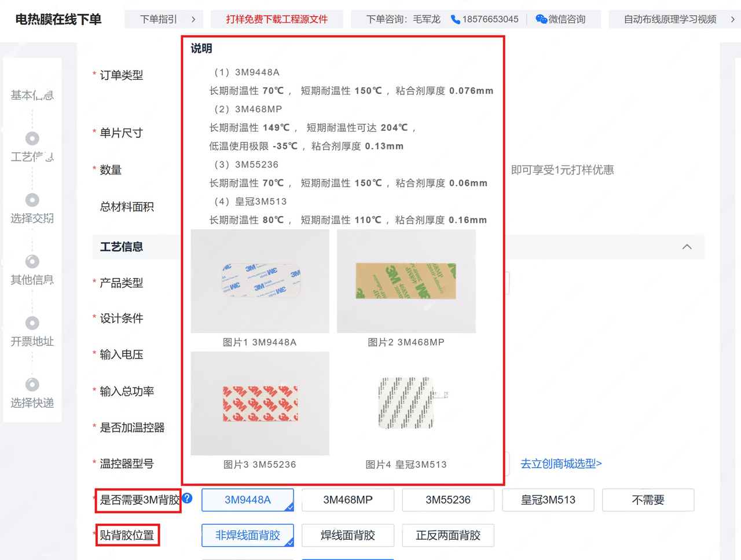Go to 基本信息 step in sidebar
Image resolution: width=741 pixels, height=560 pixels.
point(32,95)
